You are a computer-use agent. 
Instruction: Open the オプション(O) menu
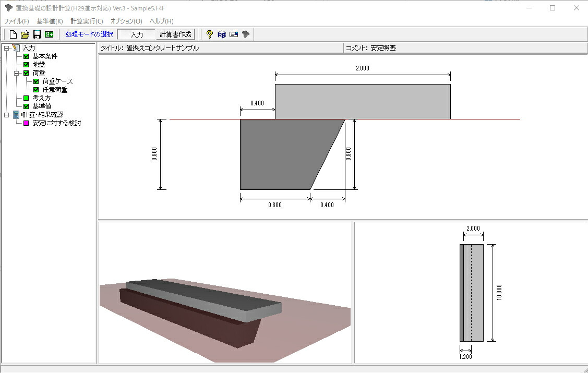point(126,21)
